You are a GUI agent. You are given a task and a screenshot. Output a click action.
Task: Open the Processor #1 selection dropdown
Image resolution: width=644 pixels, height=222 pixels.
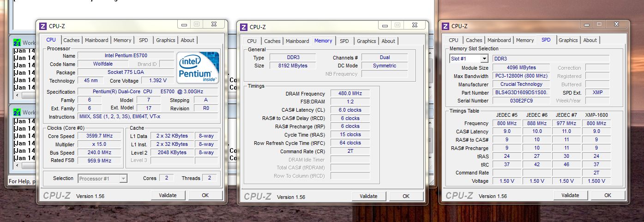click(x=123, y=178)
